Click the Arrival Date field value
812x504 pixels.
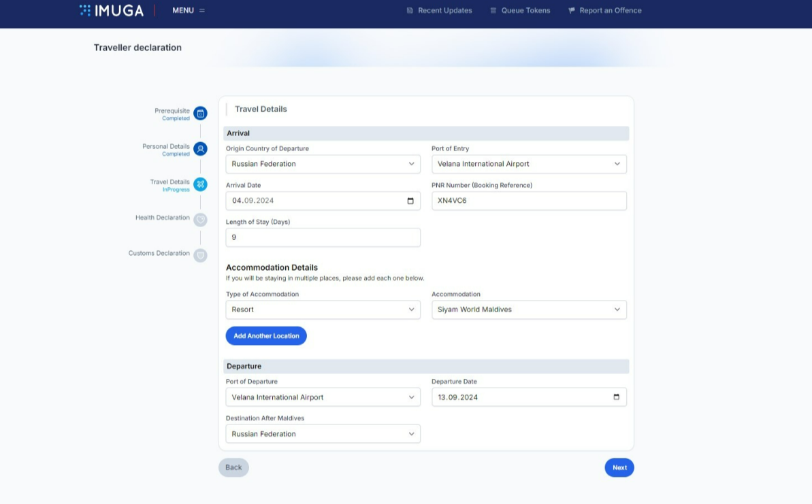click(x=253, y=201)
